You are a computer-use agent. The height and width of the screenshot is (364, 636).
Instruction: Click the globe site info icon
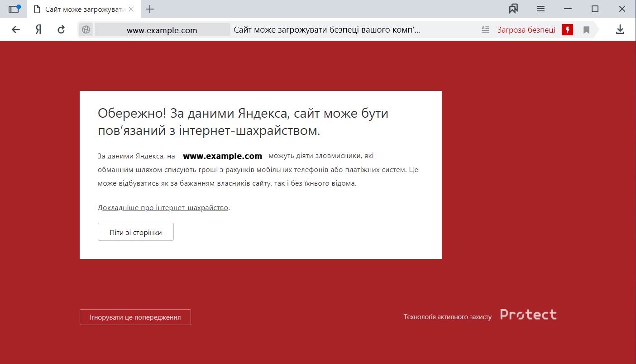86,30
